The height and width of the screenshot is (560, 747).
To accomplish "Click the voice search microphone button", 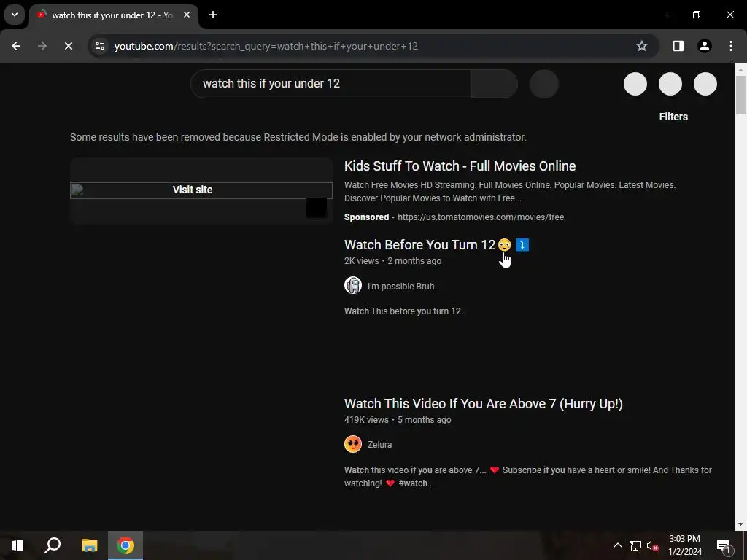I will [x=544, y=84].
